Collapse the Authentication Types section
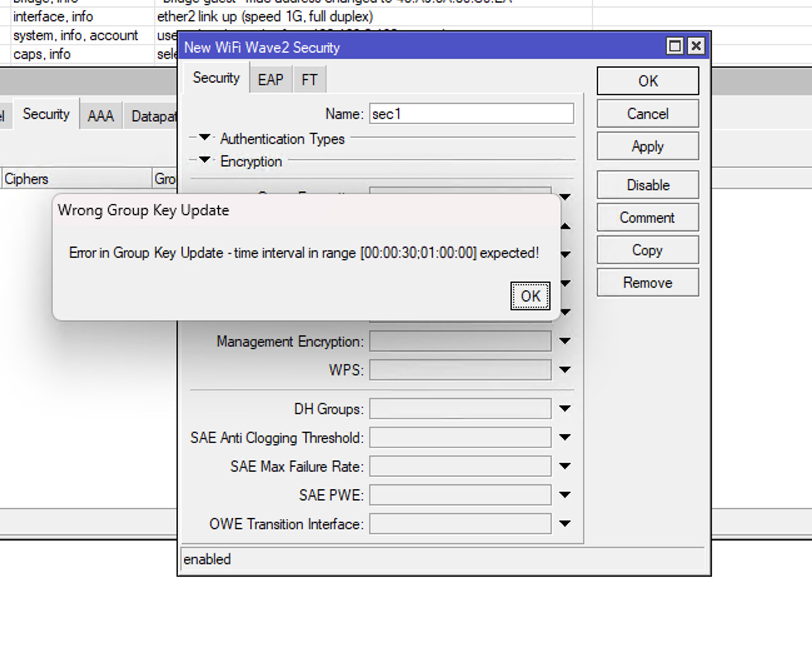Viewport: 812px width, 657px height. (205, 138)
